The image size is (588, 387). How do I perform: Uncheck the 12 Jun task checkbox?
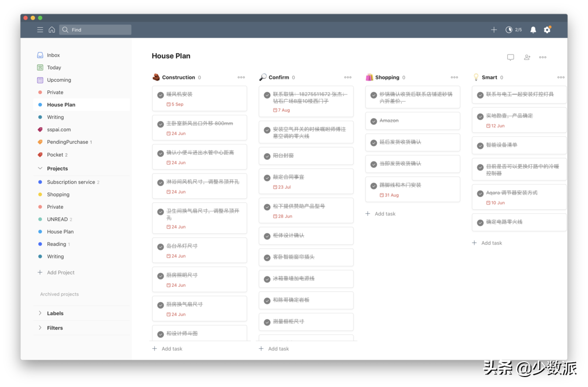(x=480, y=116)
